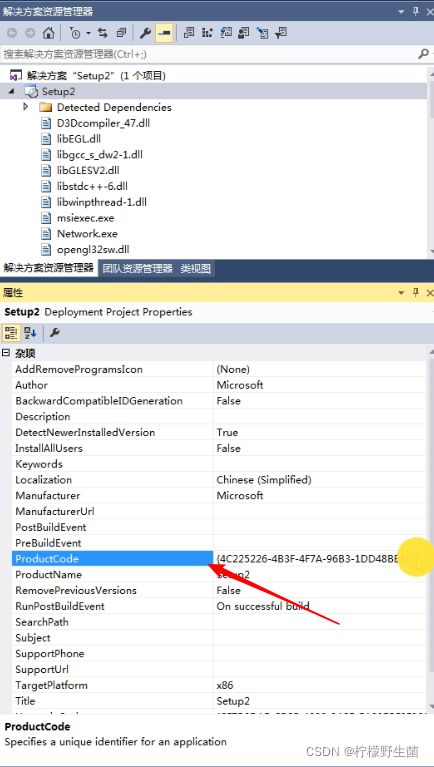Switch to the 团队资源管理器 tab
The image size is (434, 767).
137,269
